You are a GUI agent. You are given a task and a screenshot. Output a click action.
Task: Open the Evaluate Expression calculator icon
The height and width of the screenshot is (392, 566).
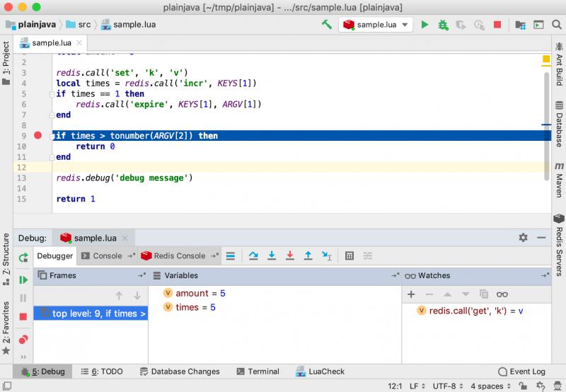[x=349, y=256]
